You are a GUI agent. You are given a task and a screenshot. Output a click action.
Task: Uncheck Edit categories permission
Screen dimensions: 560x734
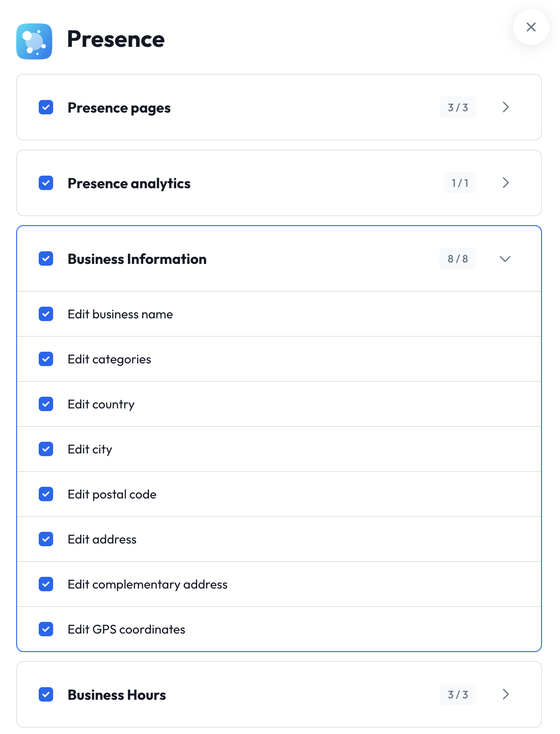46,359
